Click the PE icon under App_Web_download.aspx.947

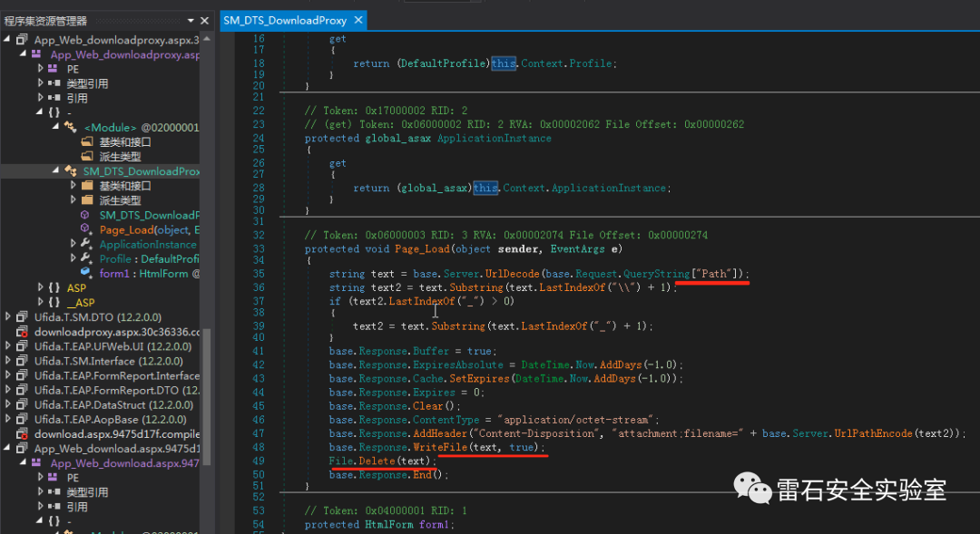click(54, 478)
